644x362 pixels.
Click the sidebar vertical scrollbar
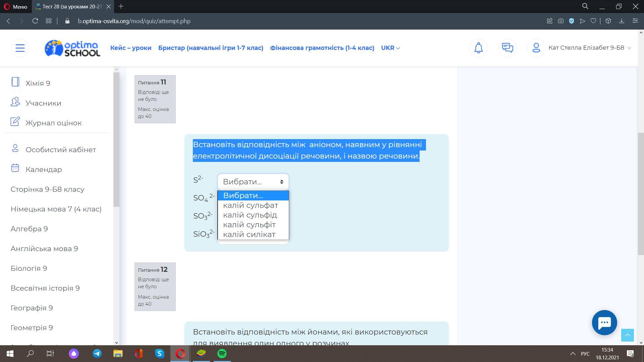116,139
